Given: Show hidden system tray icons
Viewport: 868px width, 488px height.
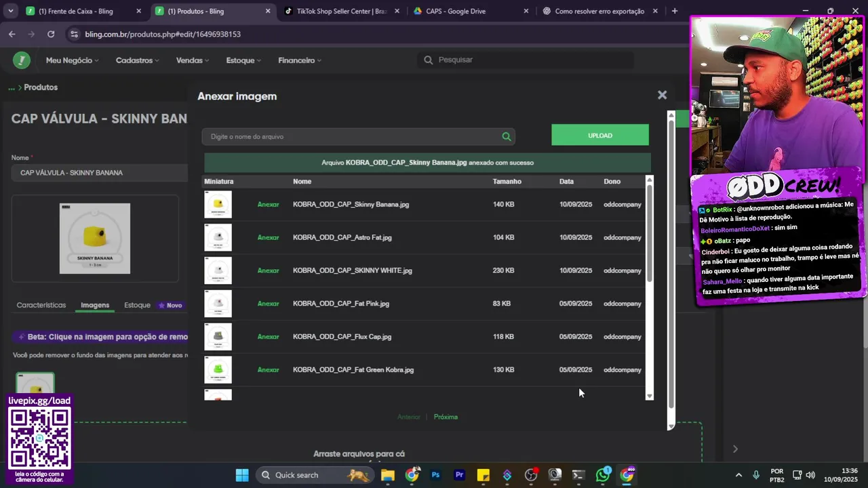Looking at the screenshot, I should pos(738,475).
